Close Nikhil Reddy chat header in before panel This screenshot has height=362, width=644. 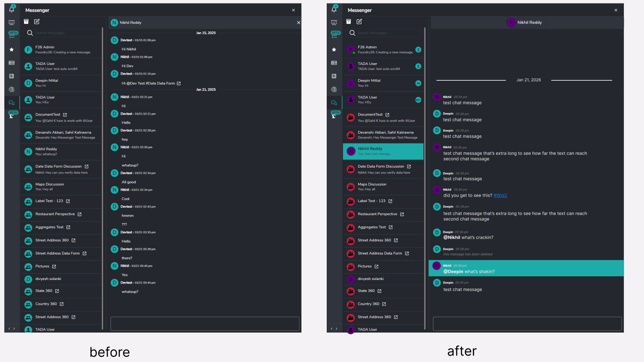tap(298, 23)
